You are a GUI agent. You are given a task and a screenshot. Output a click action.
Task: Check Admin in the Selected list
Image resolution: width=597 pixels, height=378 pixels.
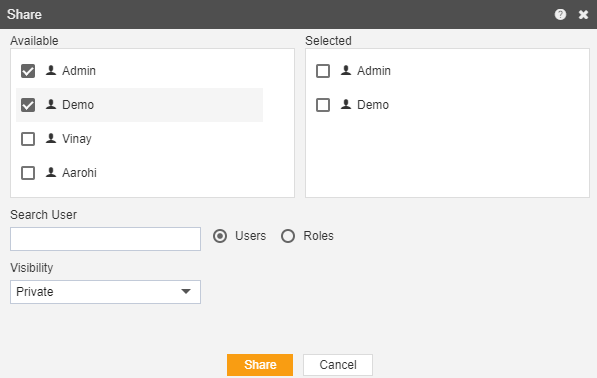click(x=323, y=71)
